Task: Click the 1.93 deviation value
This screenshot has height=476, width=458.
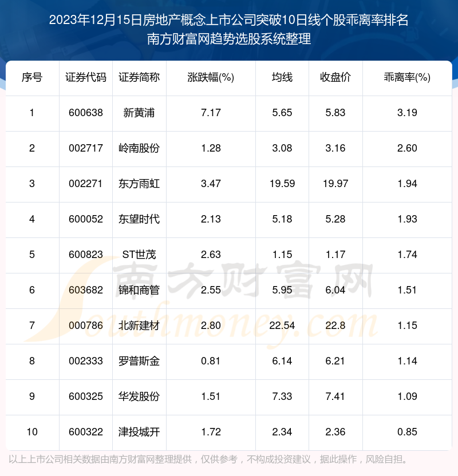Action: (407, 219)
